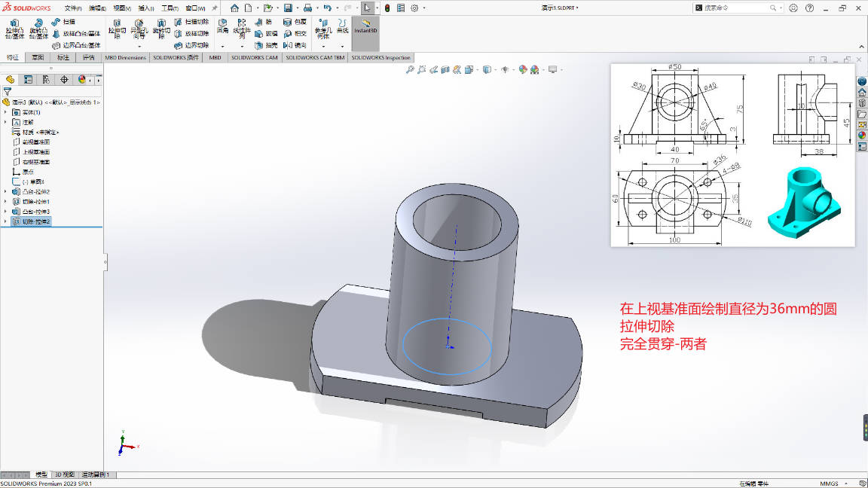The image size is (868, 488).
Task: Click the Print icon
Action: coord(307,8)
